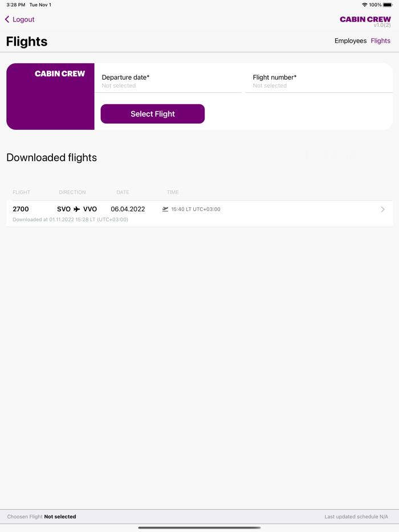Select the Flights navigation tab
Image resolution: width=399 pixels, height=532 pixels.
pos(380,40)
